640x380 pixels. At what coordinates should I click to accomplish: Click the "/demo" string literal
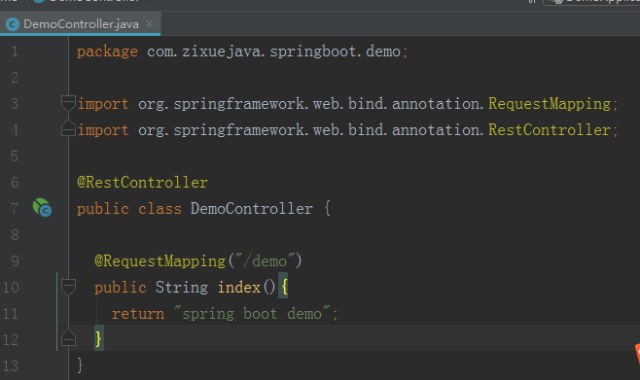[x=264, y=260]
